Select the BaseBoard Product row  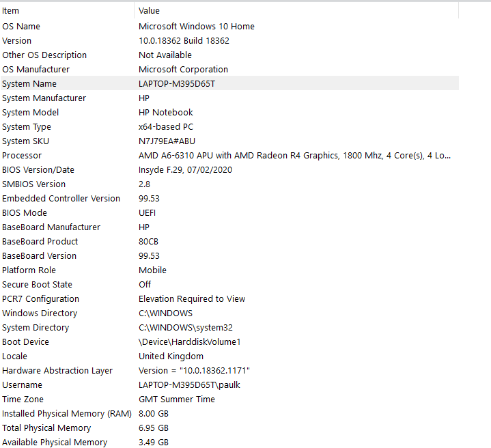click(x=229, y=241)
